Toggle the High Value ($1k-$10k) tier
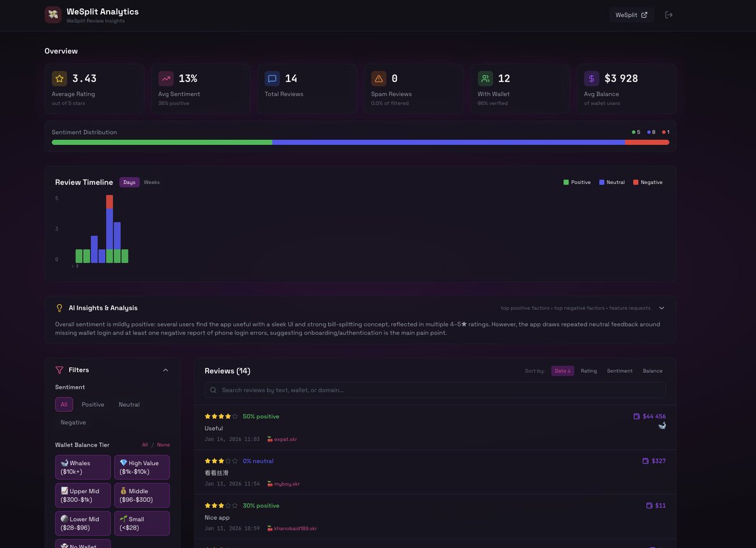This screenshot has height=548, width=756. pyautogui.click(x=142, y=467)
